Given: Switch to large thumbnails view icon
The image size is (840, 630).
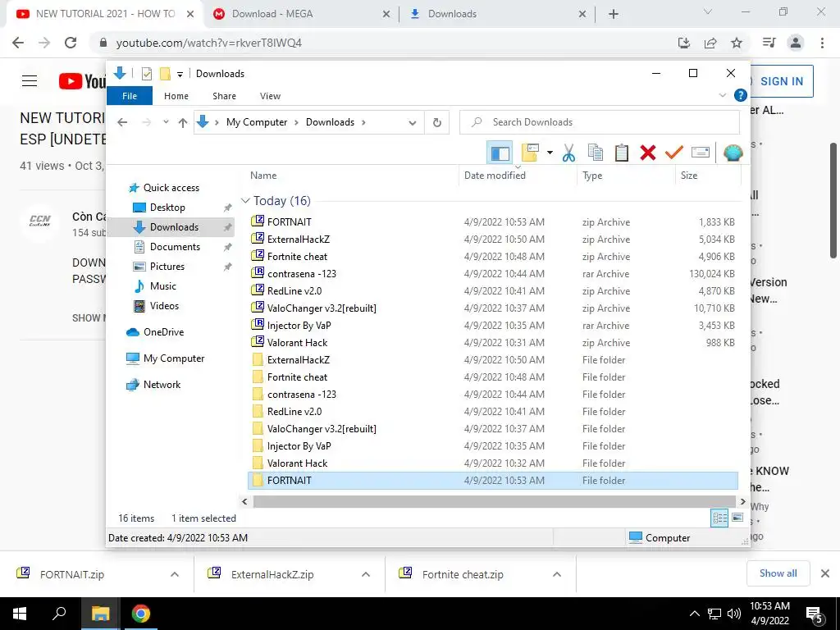Looking at the screenshot, I should coord(737,518).
